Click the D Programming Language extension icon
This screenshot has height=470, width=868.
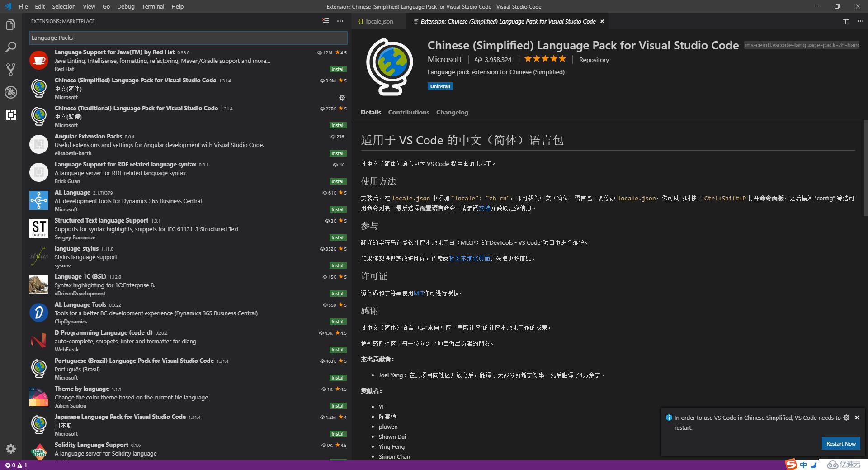(39, 340)
